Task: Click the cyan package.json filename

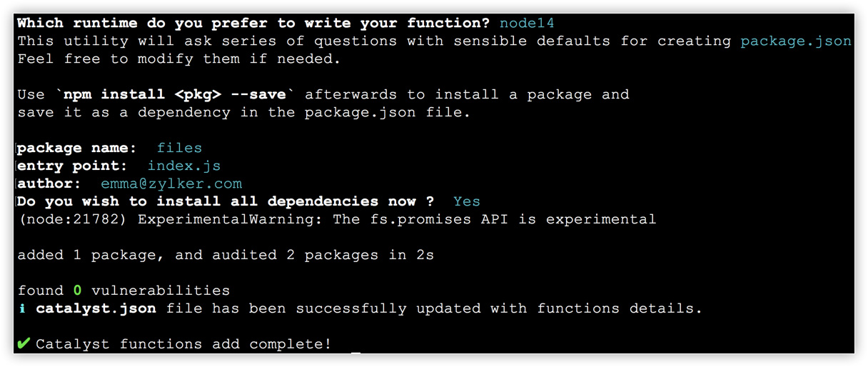Action: coord(796,41)
